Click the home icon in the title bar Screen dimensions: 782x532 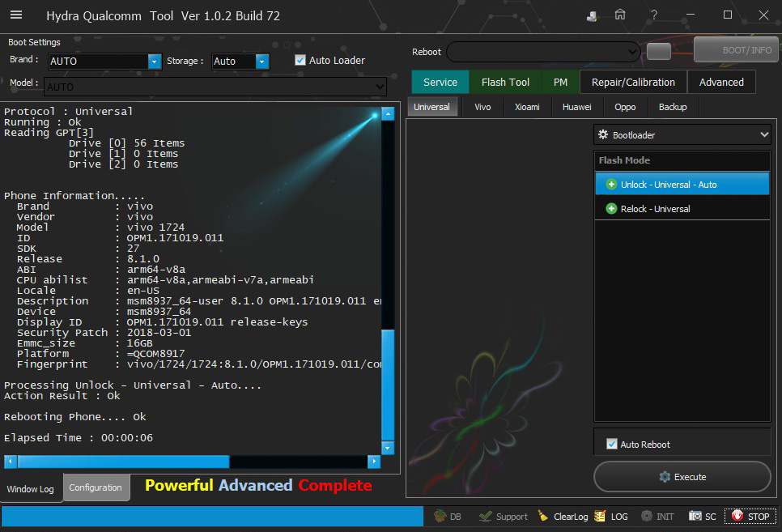click(x=620, y=15)
